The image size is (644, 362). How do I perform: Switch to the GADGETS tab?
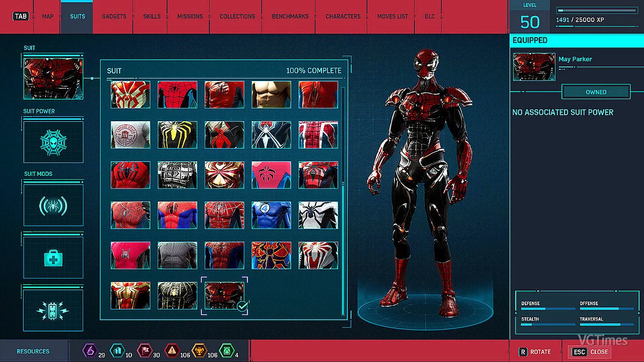pos(114,17)
